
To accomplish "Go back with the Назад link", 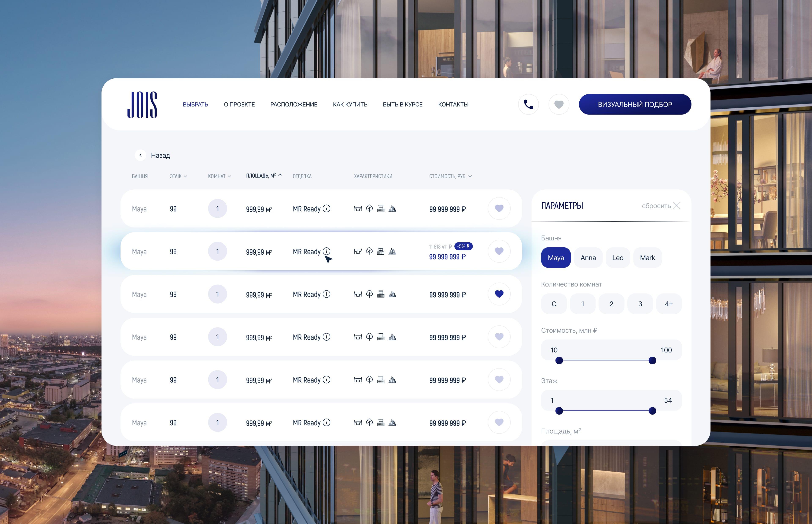I will (160, 156).
